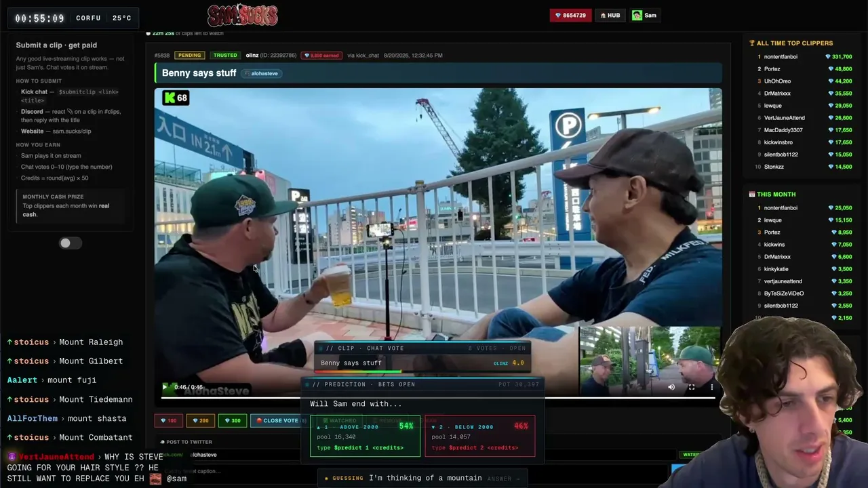Open the Sam profile menu
The image size is (868, 488).
point(644,15)
